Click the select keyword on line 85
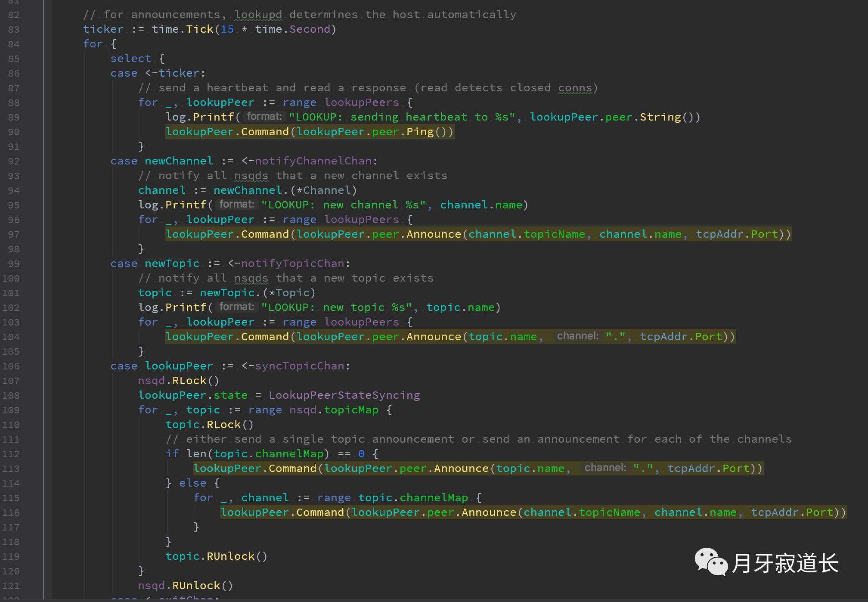868x602 pixels. (130, 59)
